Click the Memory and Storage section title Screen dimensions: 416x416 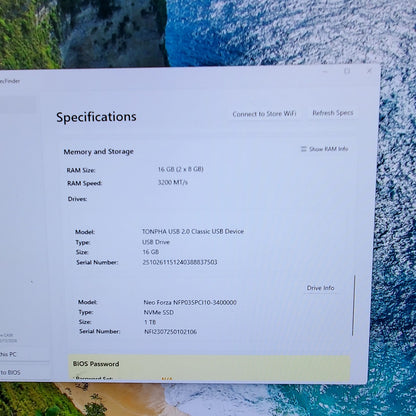coord(98,152)
